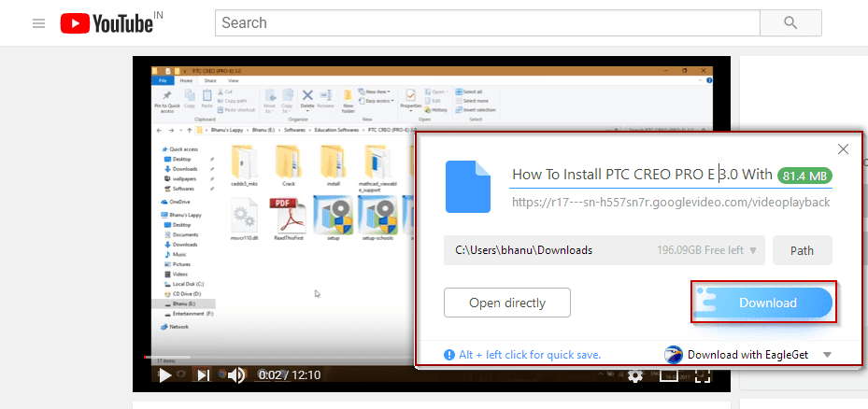Click Softwares in Explorer breadcrumb path
The image size is (868, 409).
295,131
